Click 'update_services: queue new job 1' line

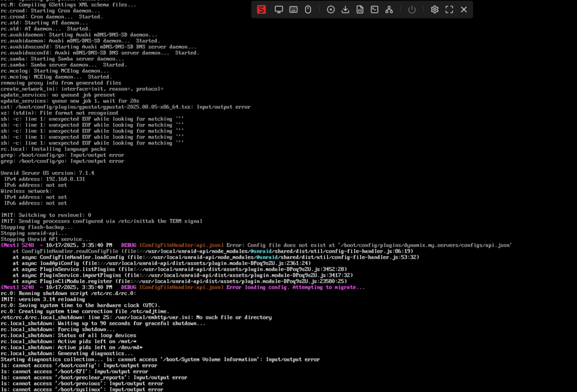coord(70,101)
